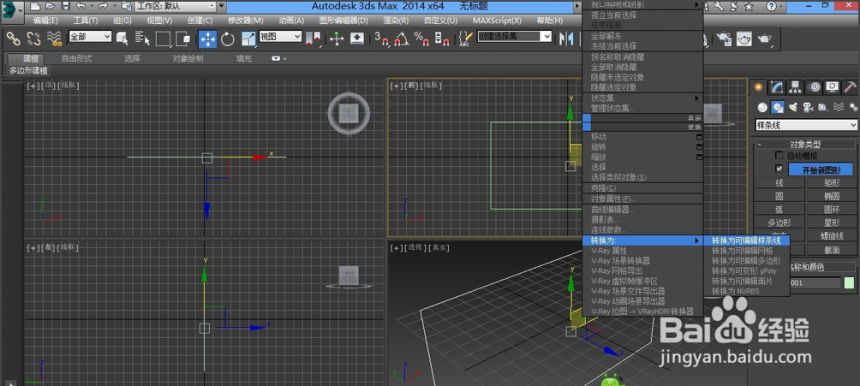
Task: Click the object color swatch
Action: [x=850, y=283]
